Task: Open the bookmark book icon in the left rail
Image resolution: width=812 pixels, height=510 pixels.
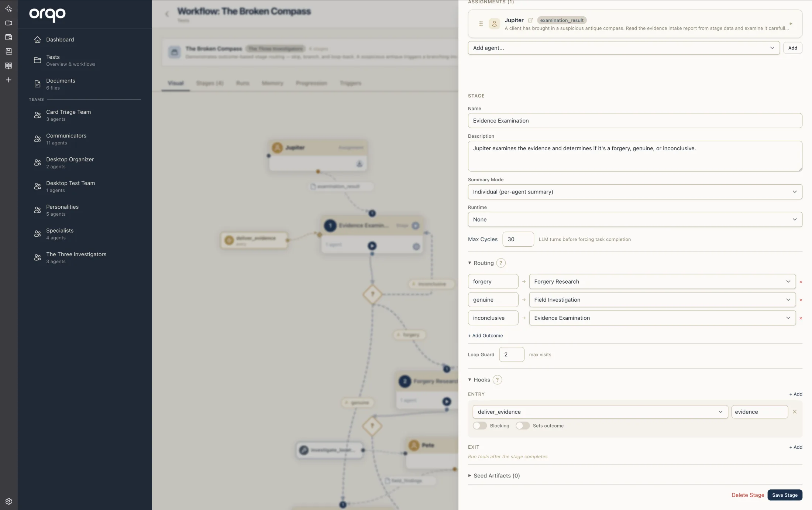Action: tap(9, 51)
